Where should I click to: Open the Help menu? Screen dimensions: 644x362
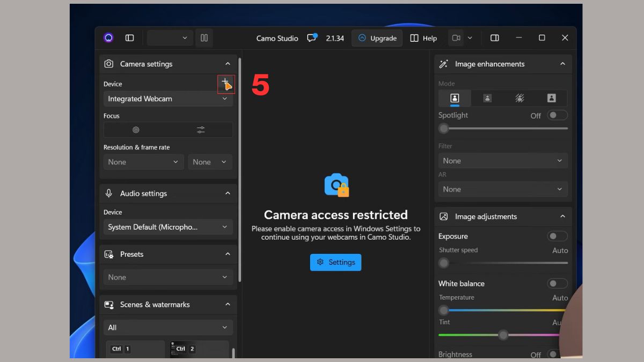tap(423, 38)
